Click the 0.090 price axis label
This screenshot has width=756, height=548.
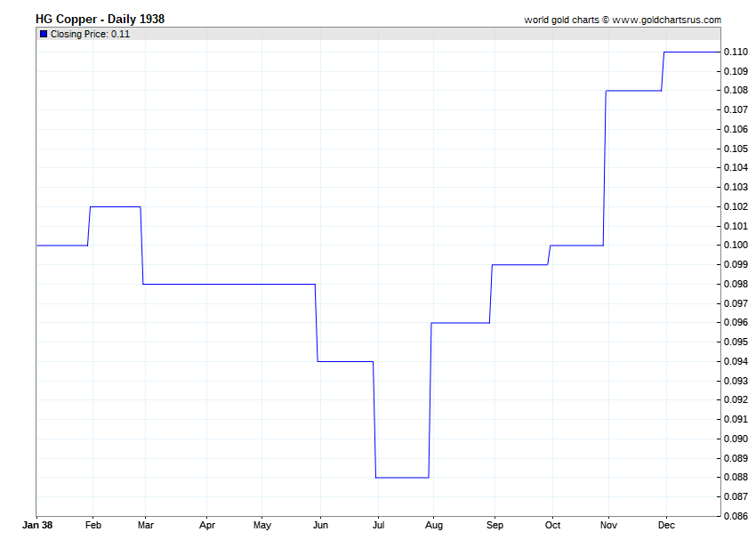(736, 439)
